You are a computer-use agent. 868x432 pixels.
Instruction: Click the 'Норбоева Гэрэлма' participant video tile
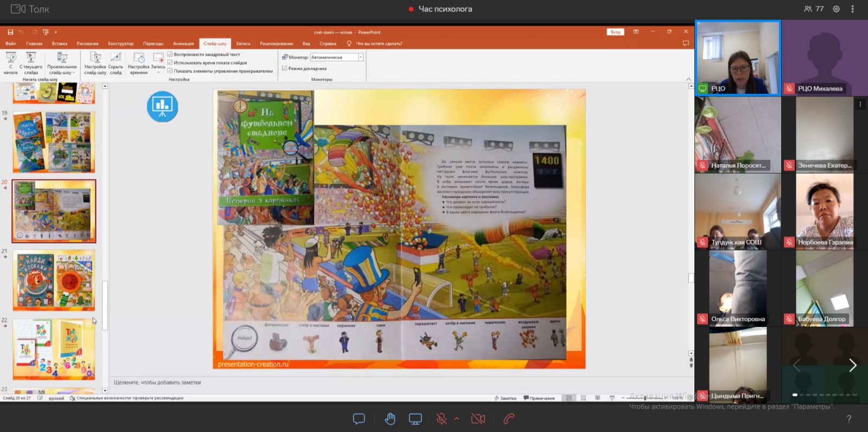(x=825, y=211)
